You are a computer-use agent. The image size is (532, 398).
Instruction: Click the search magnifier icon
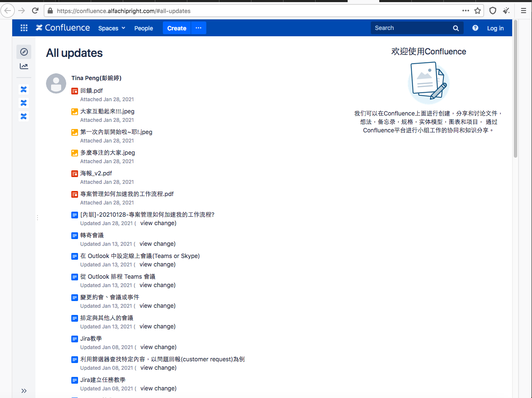(456, 28)
